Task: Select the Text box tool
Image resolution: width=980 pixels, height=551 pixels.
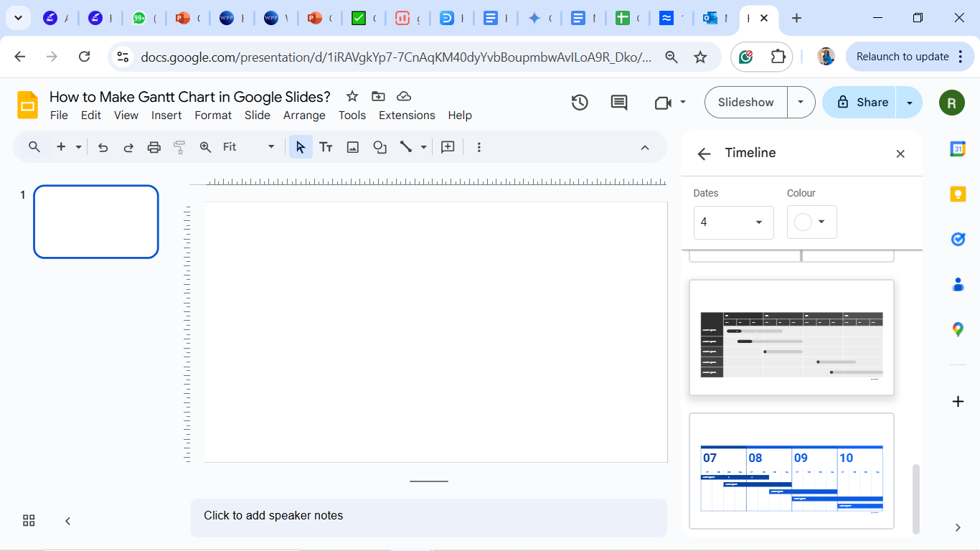Action: [326, 147]
